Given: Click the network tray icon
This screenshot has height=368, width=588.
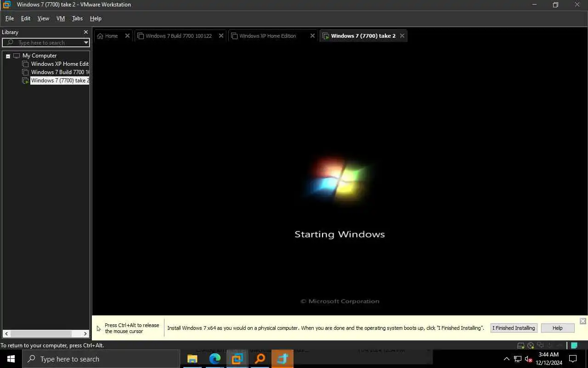Looking at the screenshot, I should click(x=518, y=359).
